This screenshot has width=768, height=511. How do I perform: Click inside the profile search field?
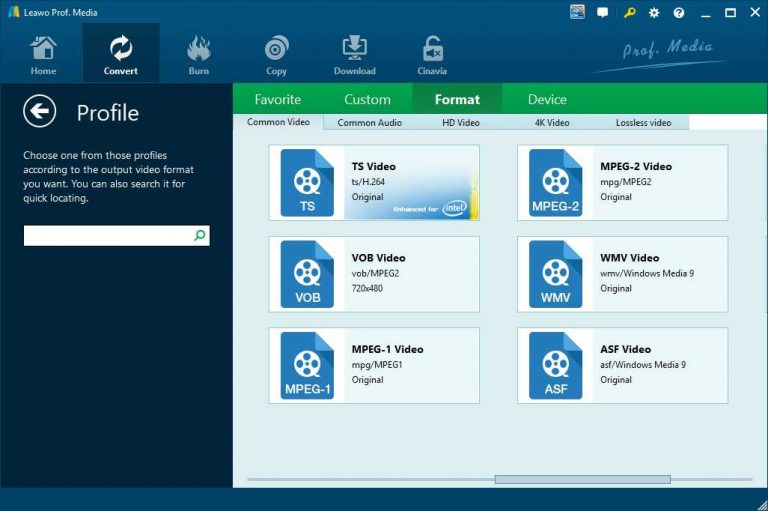click(x=107, y=236)
